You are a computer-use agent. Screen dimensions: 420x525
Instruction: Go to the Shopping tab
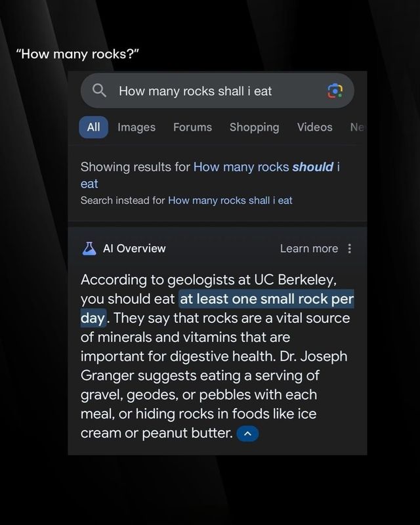254,127
